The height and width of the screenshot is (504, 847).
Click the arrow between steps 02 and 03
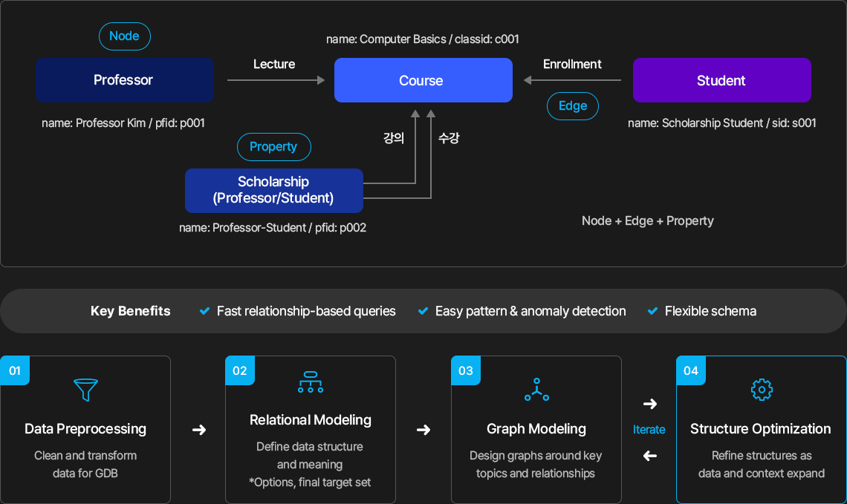423,430
